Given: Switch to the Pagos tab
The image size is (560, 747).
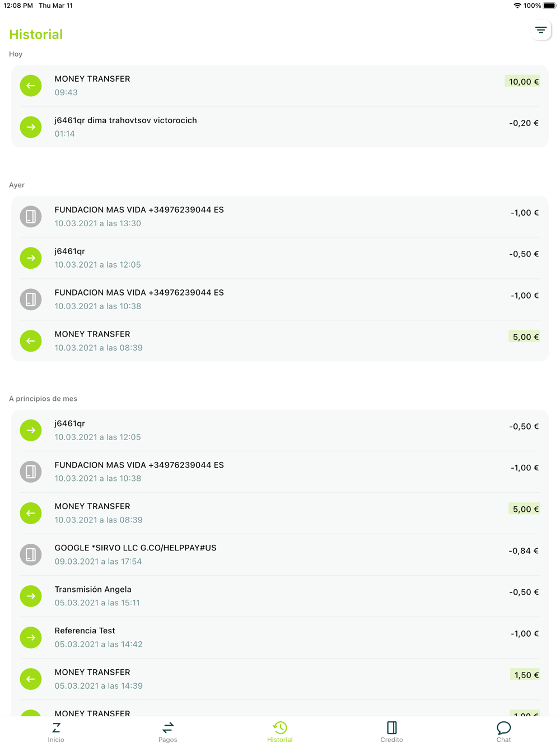Looking at the screenshot, I should pos(168,732).
